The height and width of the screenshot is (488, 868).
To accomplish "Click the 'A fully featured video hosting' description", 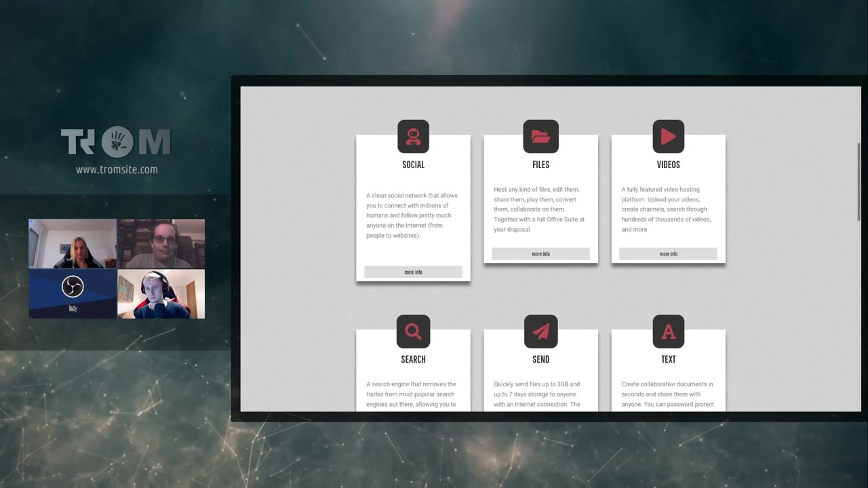I will [667, 209].
